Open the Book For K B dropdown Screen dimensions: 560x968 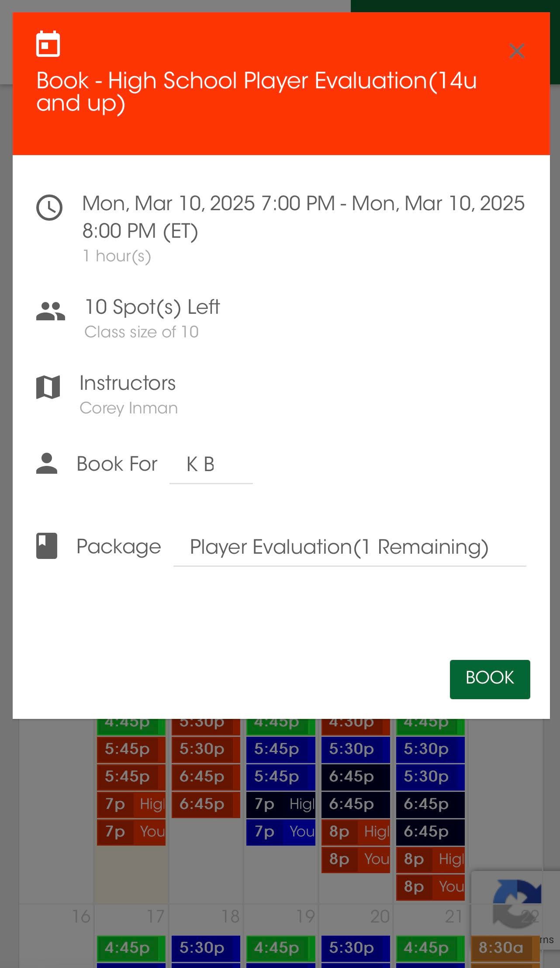coord(211,465)
